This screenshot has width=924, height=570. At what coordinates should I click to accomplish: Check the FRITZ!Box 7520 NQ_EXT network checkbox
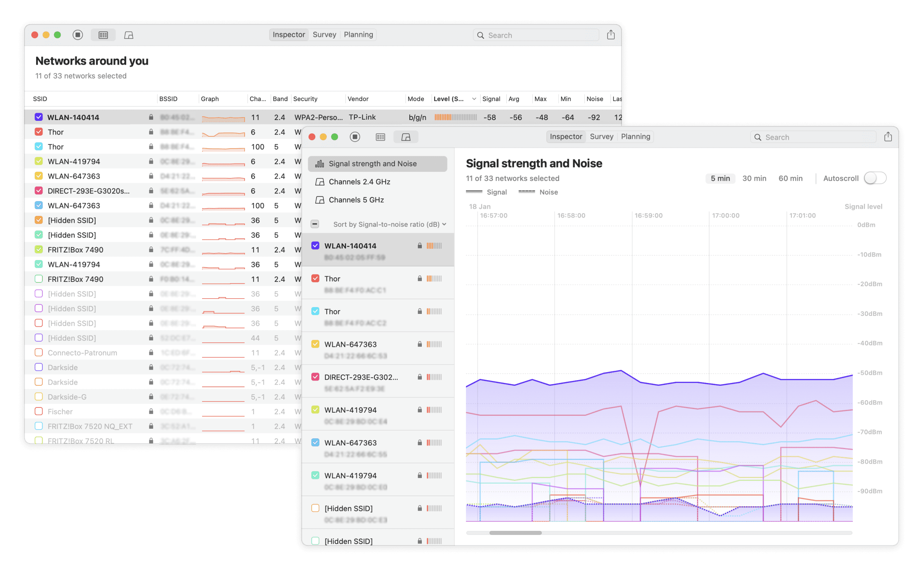(x=39, y=426)
